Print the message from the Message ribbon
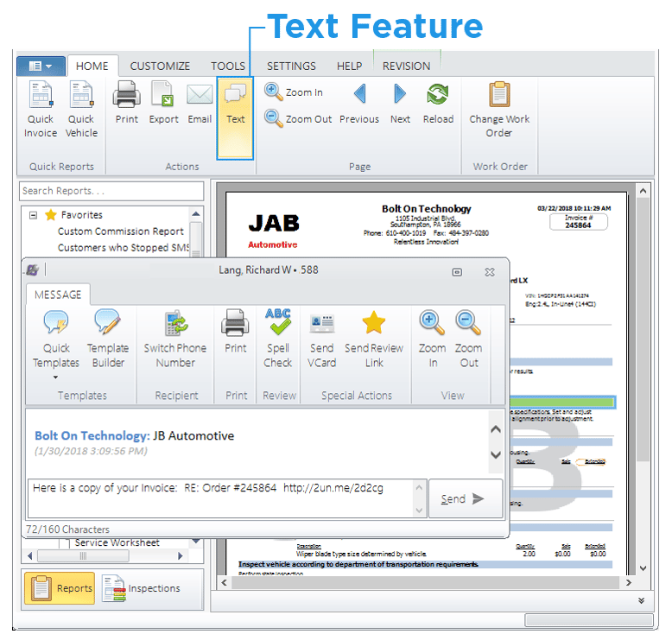The image size is (672, 634). (235, 332)
